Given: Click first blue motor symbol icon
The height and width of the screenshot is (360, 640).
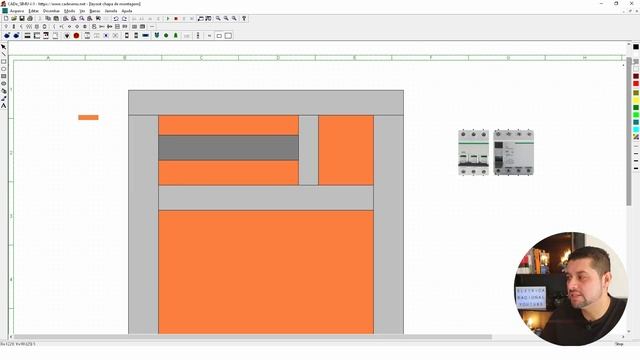Looking at the screenshot, I should pos(7,36).
